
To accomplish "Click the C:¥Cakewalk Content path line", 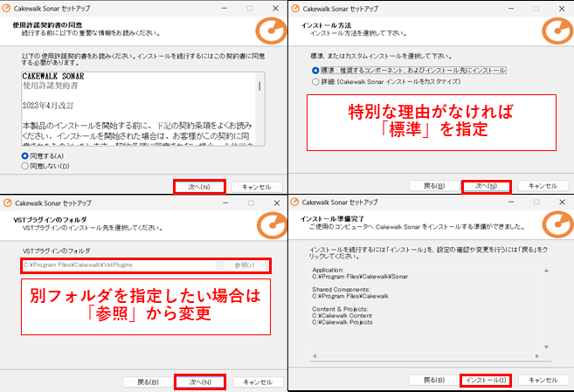I will (x=342, y=315).
